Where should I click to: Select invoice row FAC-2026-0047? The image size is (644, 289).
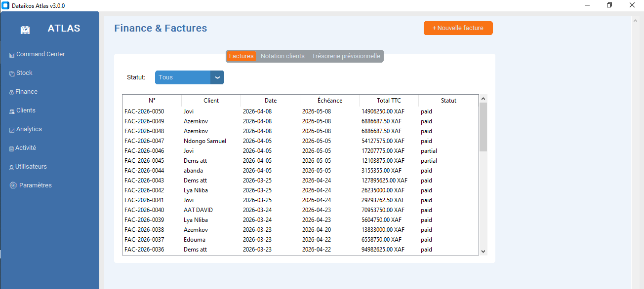point(300,141)
